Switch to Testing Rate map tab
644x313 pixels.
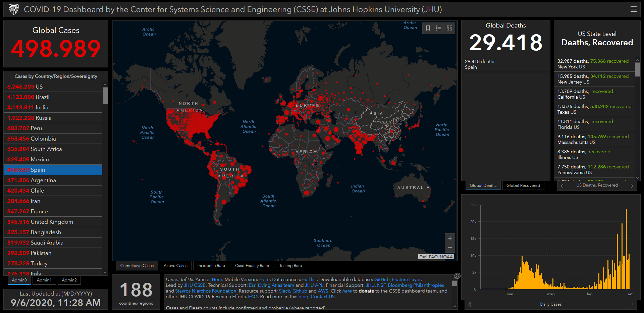(290, 266)
